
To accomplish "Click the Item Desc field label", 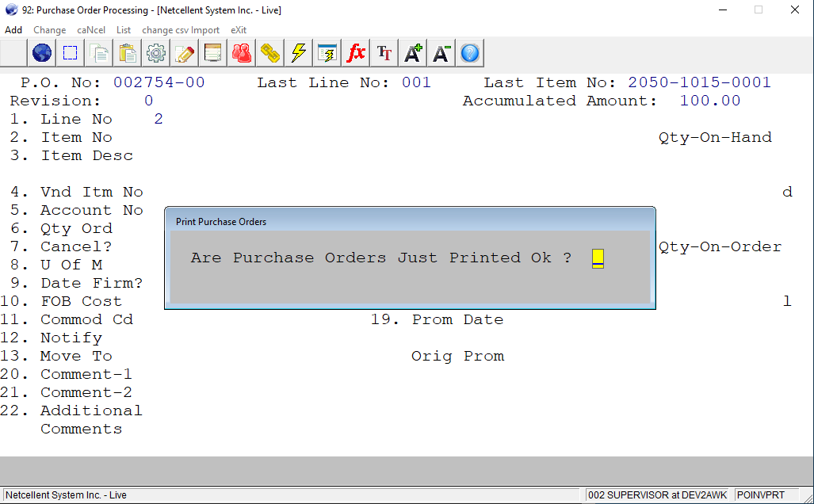I will coord(87,155).
